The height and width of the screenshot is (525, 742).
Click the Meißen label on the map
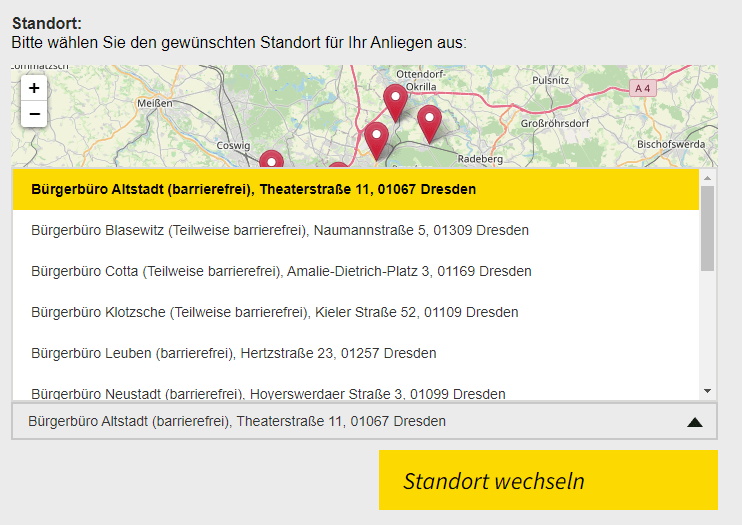click(x=155, y=103)
